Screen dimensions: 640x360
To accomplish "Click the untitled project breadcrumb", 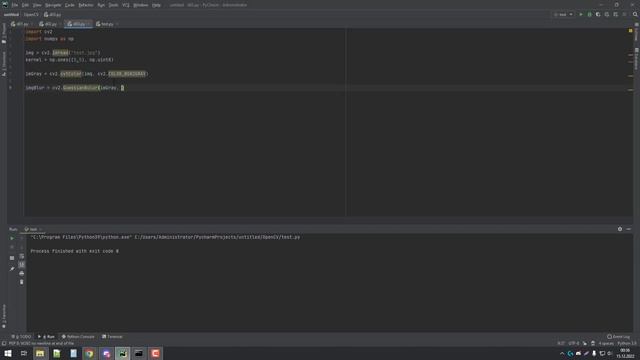I will (x=11, y=14).
